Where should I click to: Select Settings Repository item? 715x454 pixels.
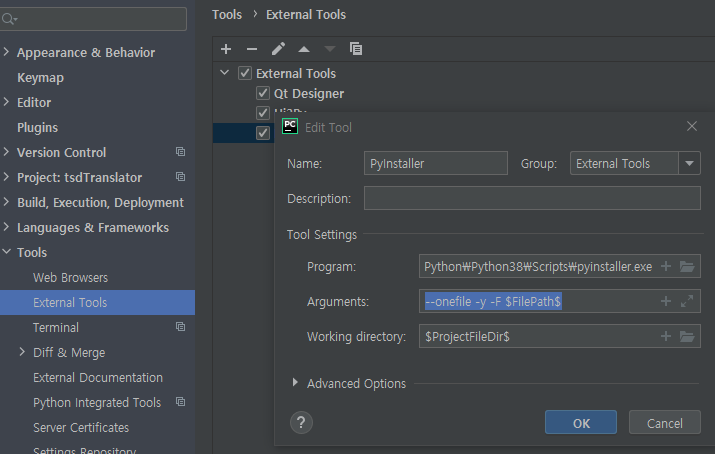[x=84, y=450]
